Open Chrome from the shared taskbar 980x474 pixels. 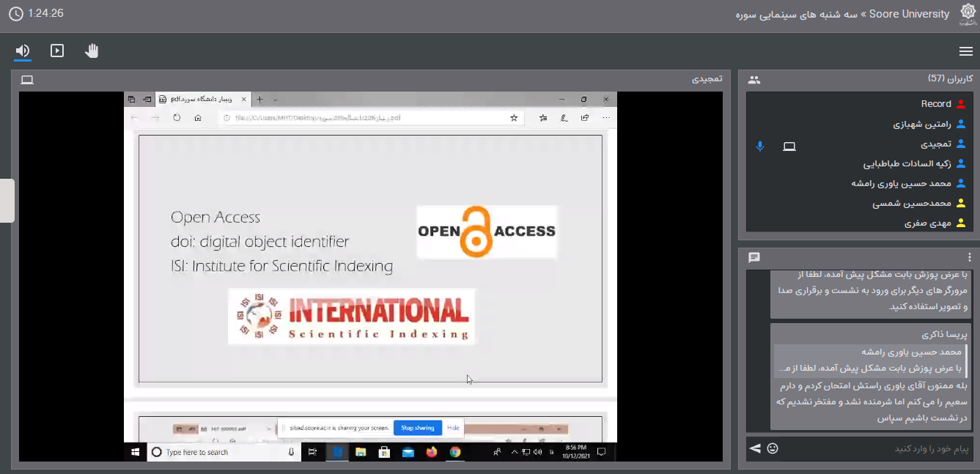click(x=455, y=453)
